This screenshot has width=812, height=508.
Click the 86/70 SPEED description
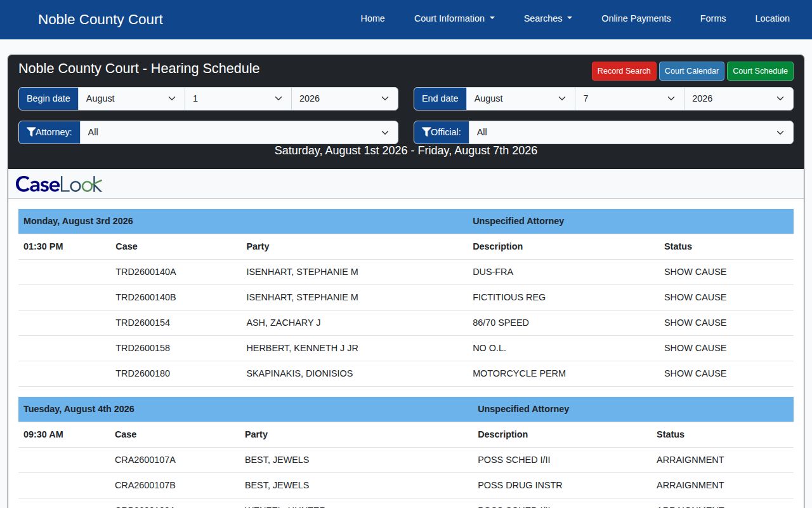coord(501,323)
